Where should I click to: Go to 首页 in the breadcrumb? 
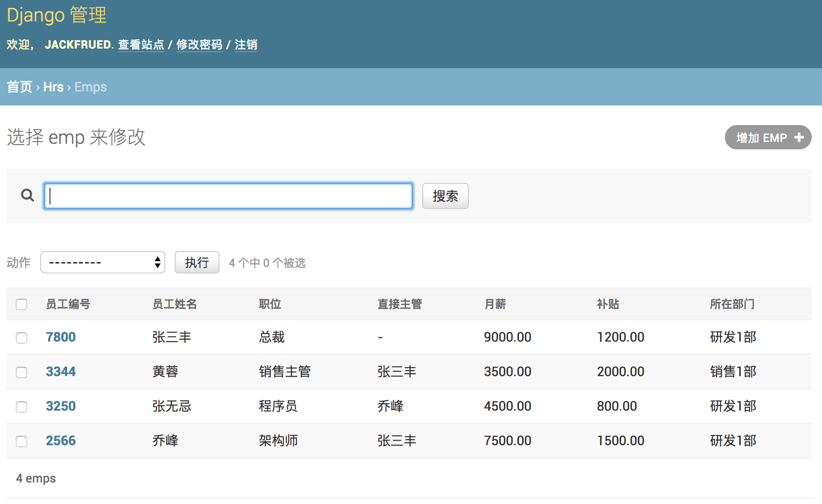[20, 87]
